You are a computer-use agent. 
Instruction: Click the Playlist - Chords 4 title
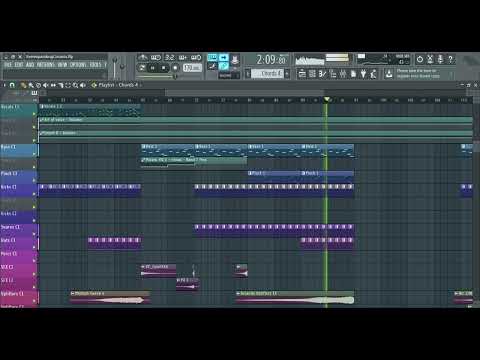coord(119,85)
